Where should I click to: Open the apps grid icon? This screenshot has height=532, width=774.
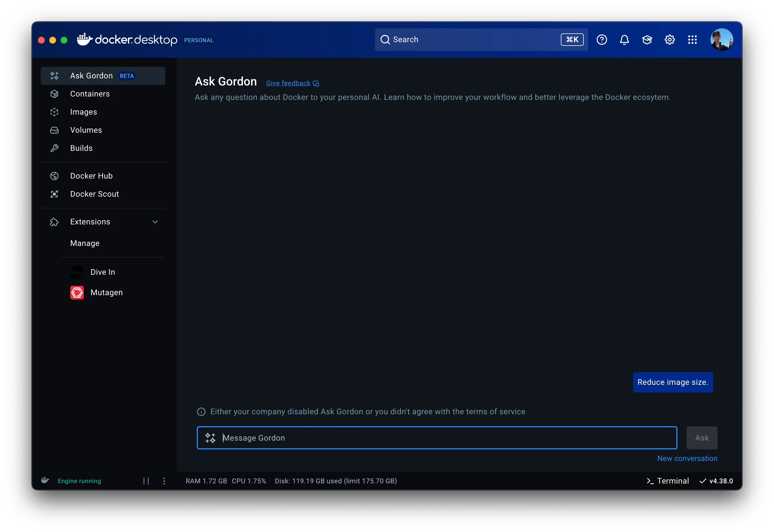click(x=692, y=40)
